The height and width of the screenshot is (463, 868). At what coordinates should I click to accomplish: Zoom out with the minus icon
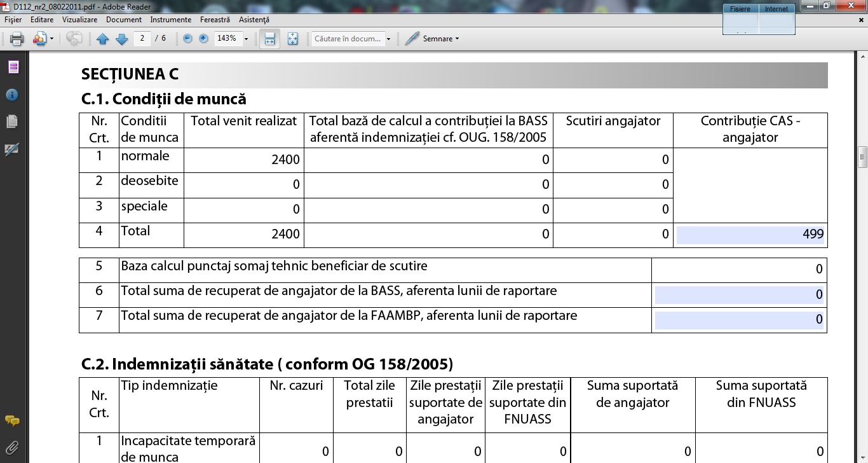(x=187, y=38)
